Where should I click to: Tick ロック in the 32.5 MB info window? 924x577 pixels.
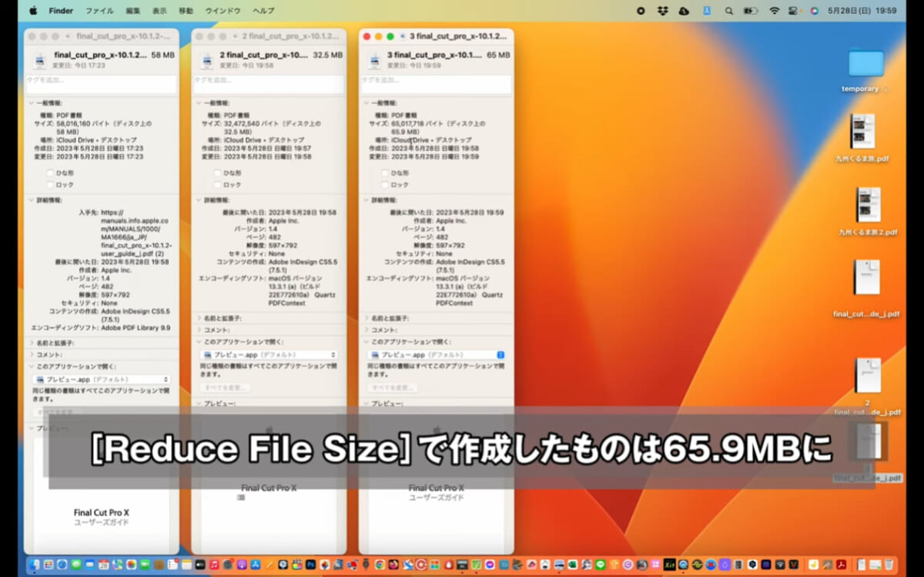pyautogui.click(x=217, y=185)
